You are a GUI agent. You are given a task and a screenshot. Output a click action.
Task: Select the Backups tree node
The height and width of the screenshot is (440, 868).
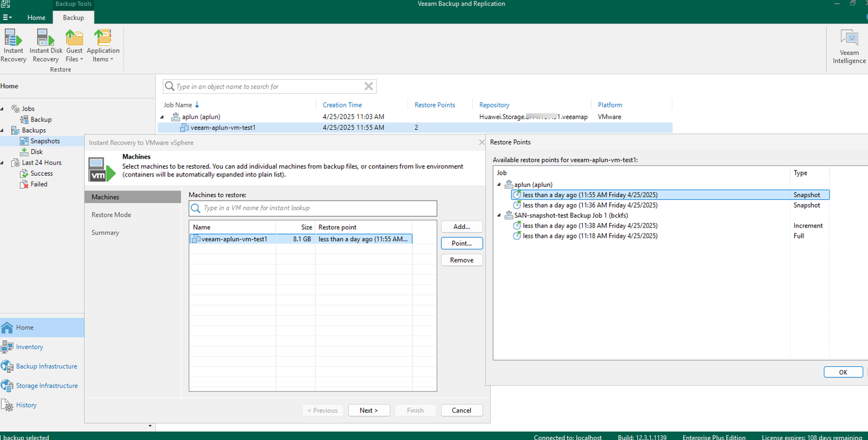(34, 130)
